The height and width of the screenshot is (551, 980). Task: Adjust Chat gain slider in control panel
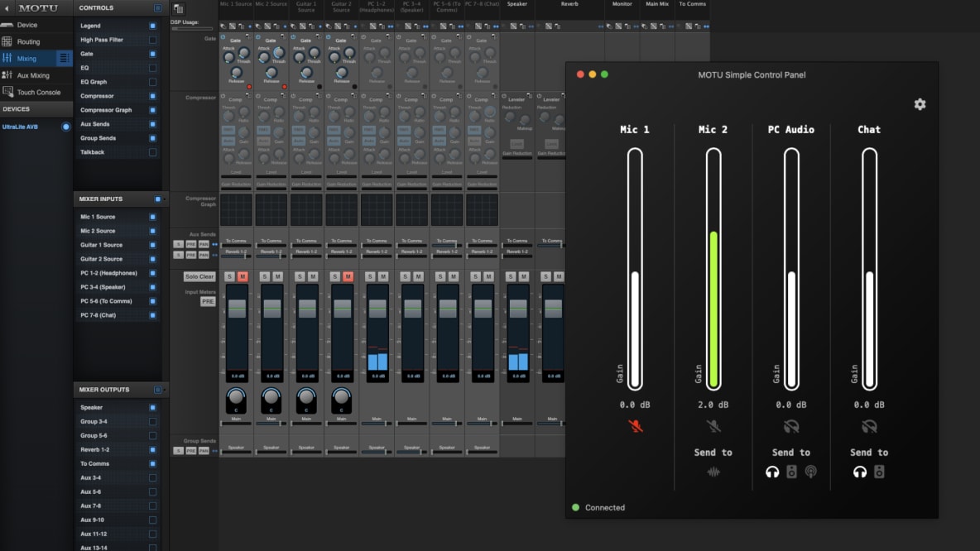click(869, 269)
